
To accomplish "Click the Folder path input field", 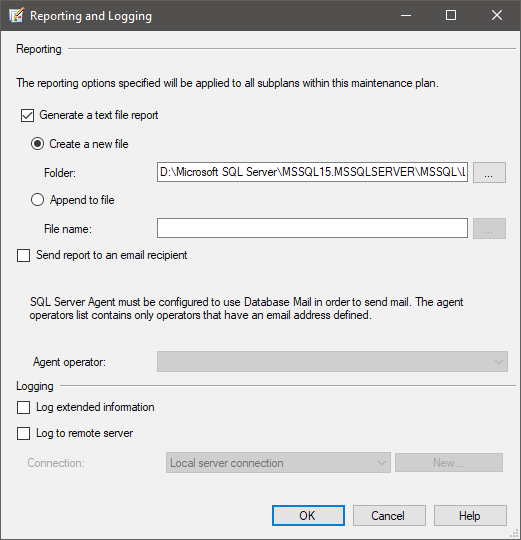I will [x=312, y=172].
